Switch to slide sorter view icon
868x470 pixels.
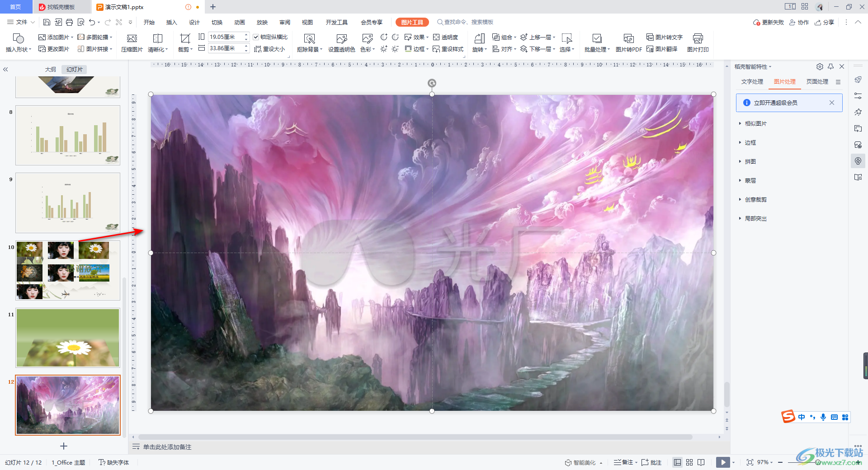(x=689, y=462)
